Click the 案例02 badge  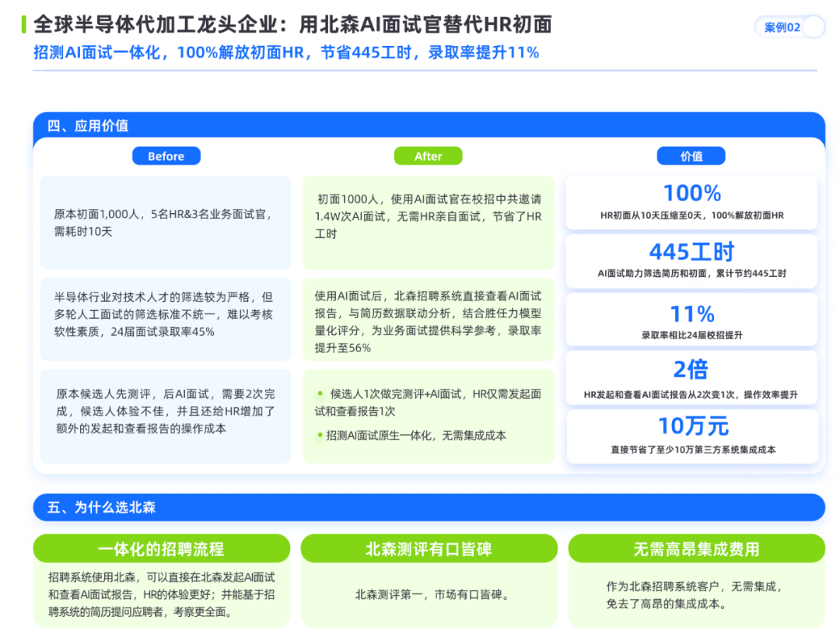tap(789, 27)
